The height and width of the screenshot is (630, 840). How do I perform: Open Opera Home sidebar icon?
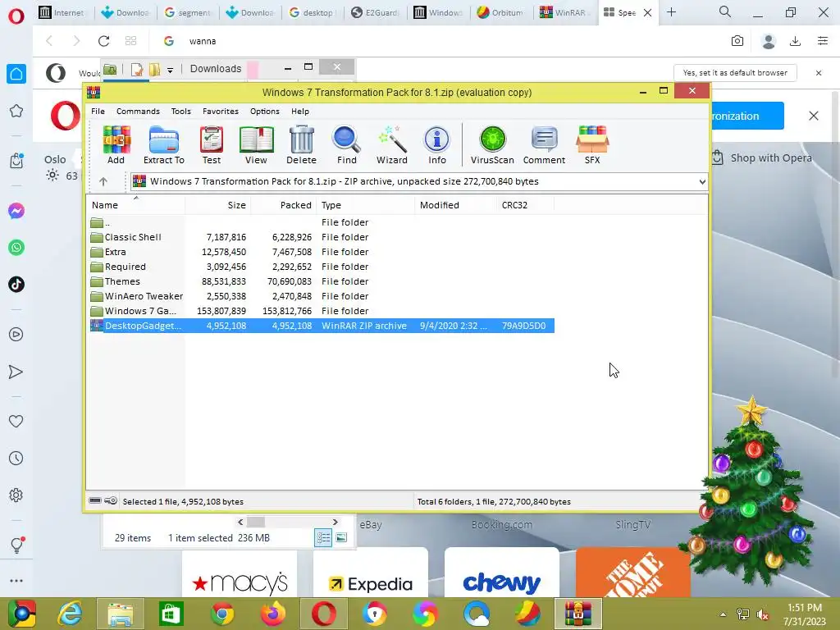[16, 74]
